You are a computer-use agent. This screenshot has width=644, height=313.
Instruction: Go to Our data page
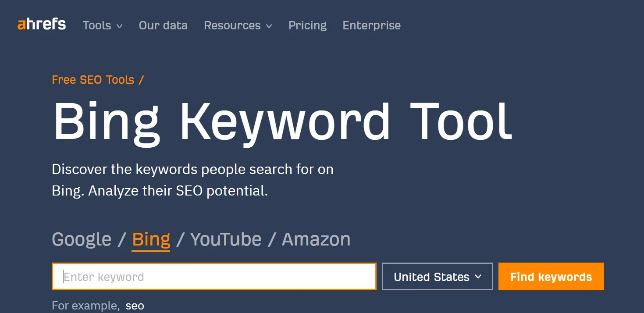click(x=163, y=25)
